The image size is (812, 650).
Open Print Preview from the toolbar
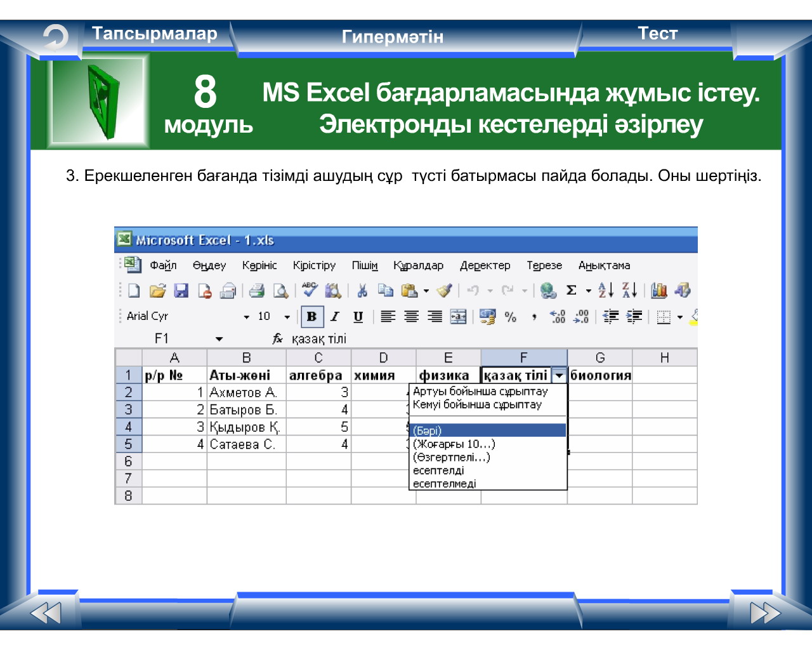pyautogui.click(x=280, y=291)
